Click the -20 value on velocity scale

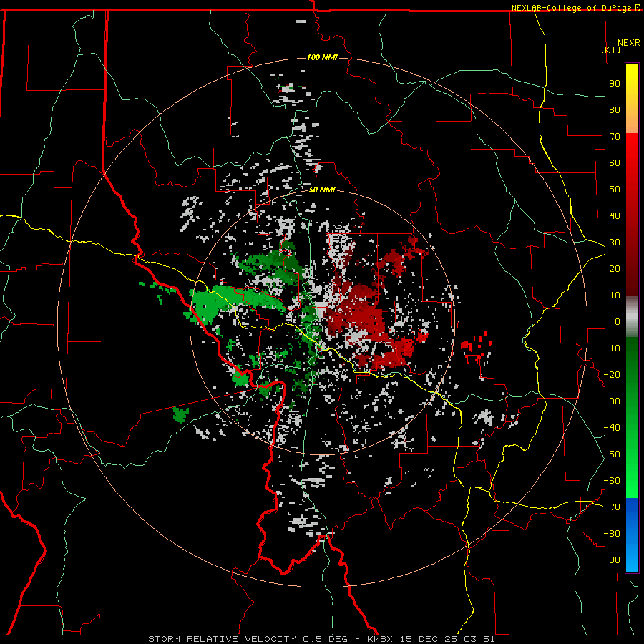tap(612, 374)
